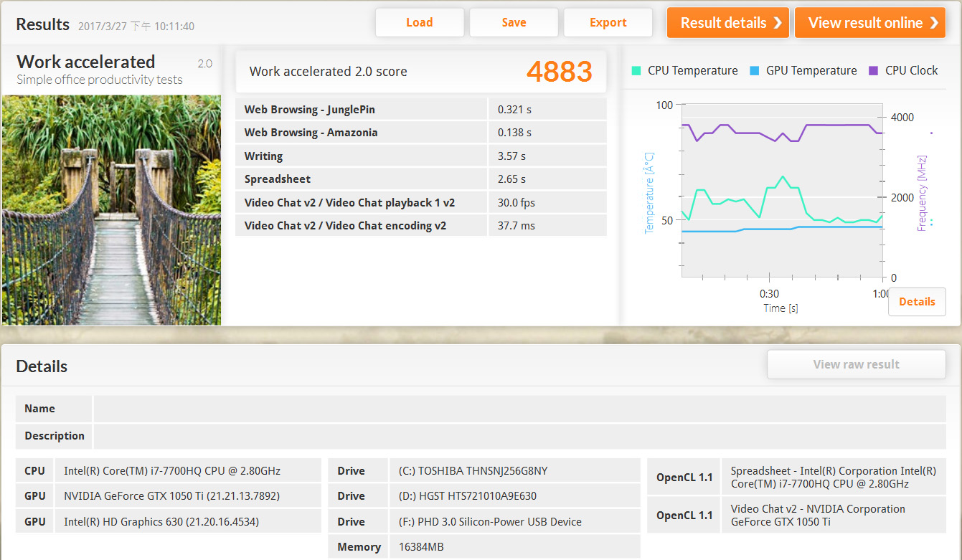This screenshot has height=560, width=962.
Task: Click the GPU Temperature legend swatch
Action: tap(755, 70)
